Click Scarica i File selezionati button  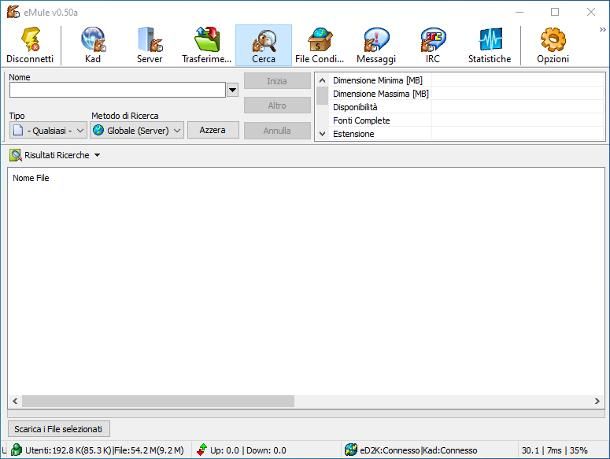coord(59,429)
